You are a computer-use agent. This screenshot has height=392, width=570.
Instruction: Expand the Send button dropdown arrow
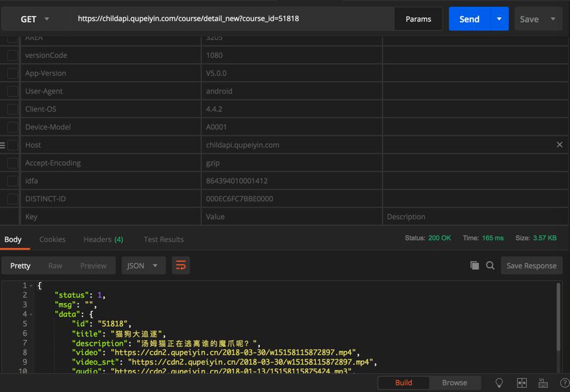pyautogui.click(x=499, y=19)
